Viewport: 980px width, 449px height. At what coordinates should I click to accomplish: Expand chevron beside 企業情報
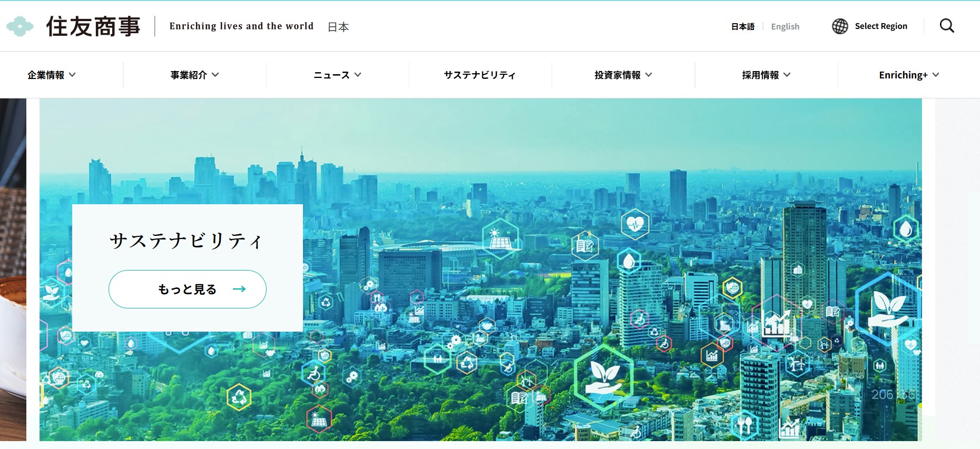coord(72,75)
